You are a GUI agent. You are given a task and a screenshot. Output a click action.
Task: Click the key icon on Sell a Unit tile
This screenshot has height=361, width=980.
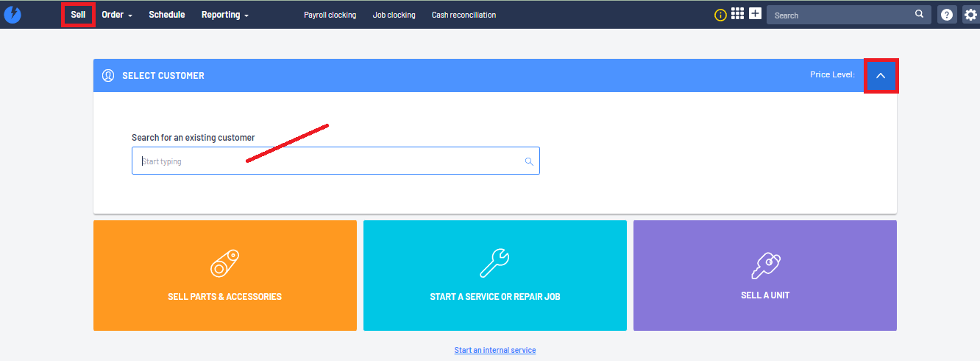tap(765, 265)
